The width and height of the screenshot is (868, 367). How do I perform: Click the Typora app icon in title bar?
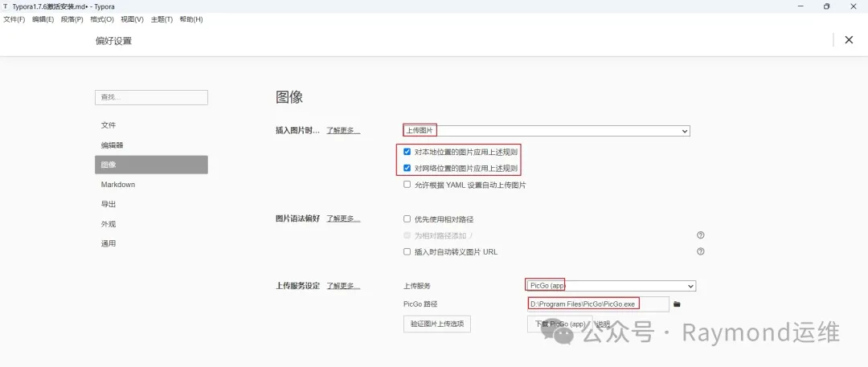point(6,6)
